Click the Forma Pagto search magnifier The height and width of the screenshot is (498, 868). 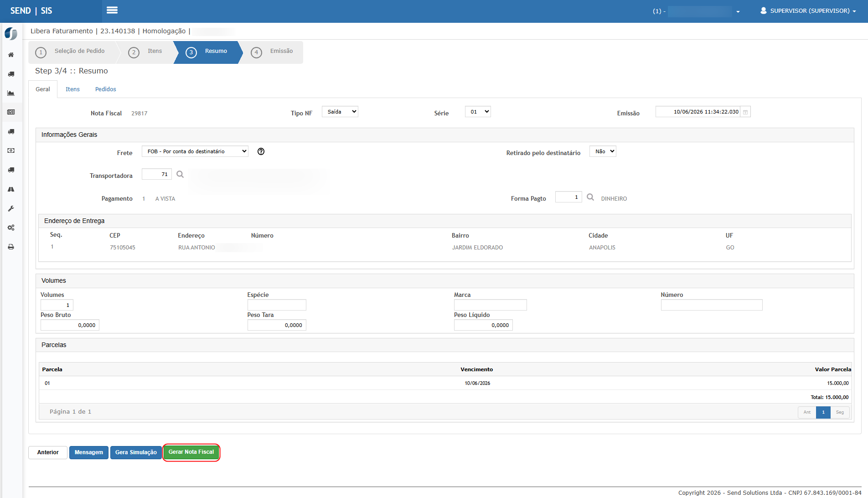(x=590, y=197)
